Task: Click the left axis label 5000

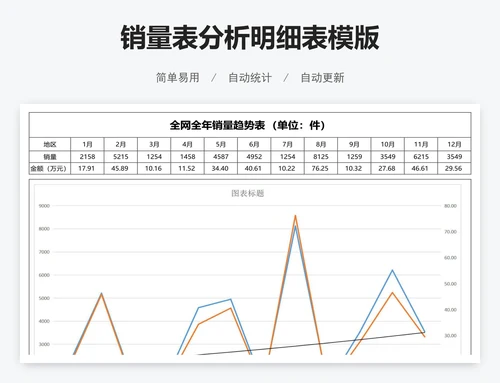Action: click(x=44, y=298)
